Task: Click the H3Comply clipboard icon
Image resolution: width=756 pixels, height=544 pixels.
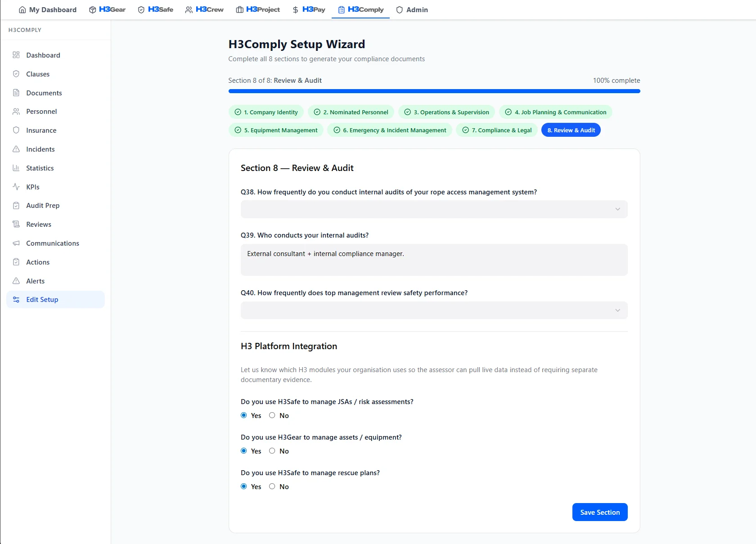Action: [341, 9]
